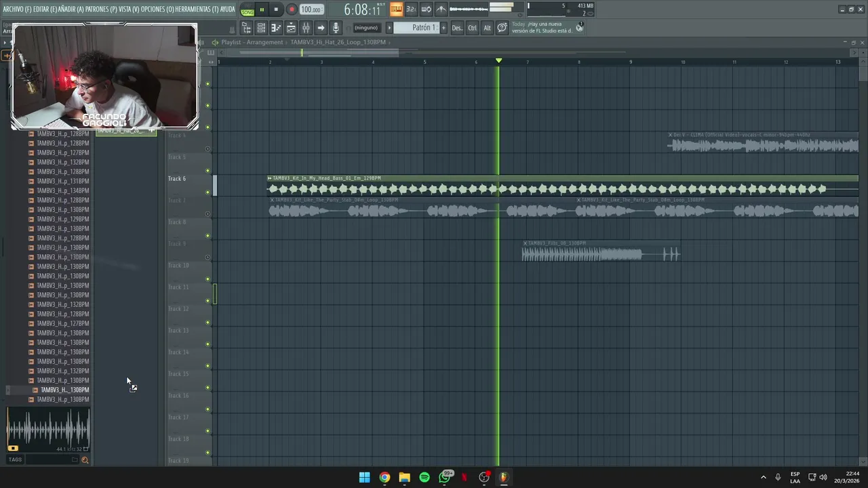Mute Track 18 with its green LED

[x=208, y=453]
